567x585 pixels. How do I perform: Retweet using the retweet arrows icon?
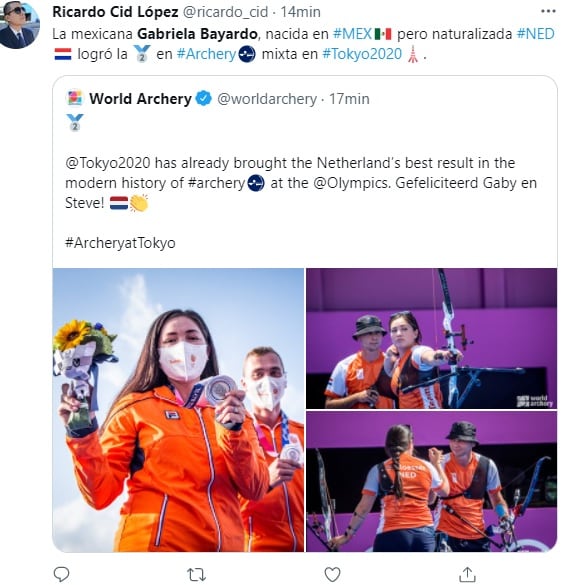(196, 574)
